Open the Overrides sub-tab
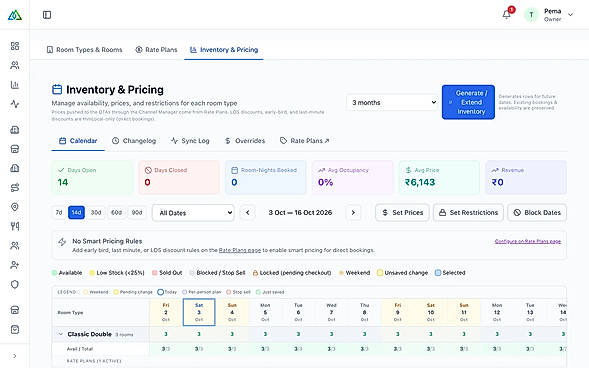Screen dimensions: 589x368 click(x=245, y=141)
